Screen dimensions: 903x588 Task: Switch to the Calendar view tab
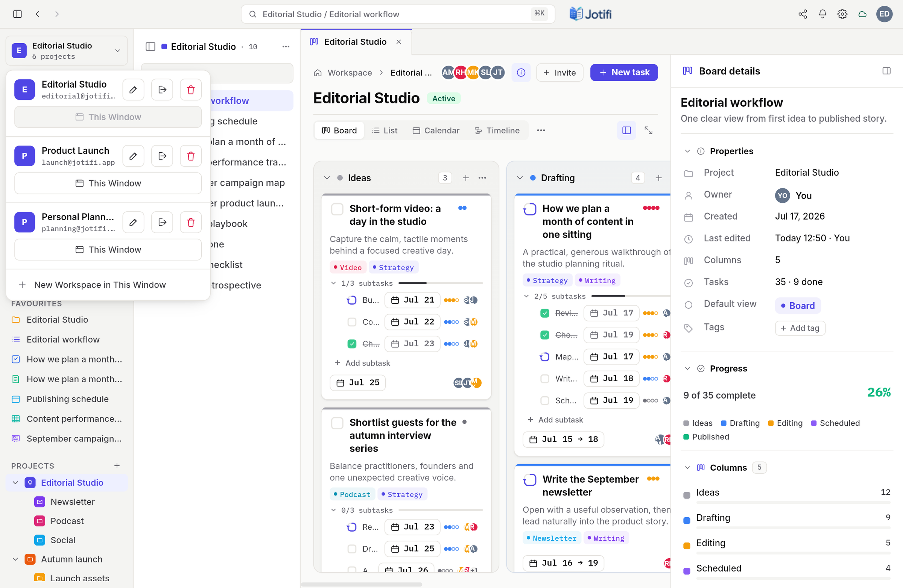(x=436, y=130)
